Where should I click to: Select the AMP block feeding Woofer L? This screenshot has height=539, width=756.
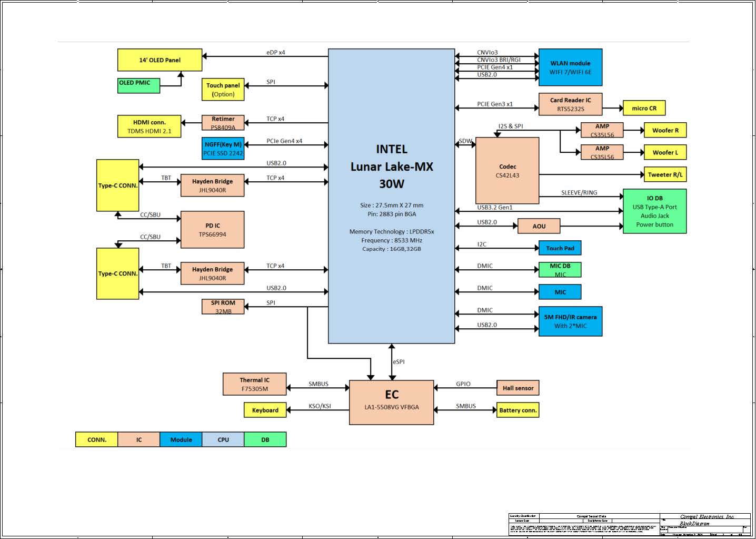pos(602,152)
